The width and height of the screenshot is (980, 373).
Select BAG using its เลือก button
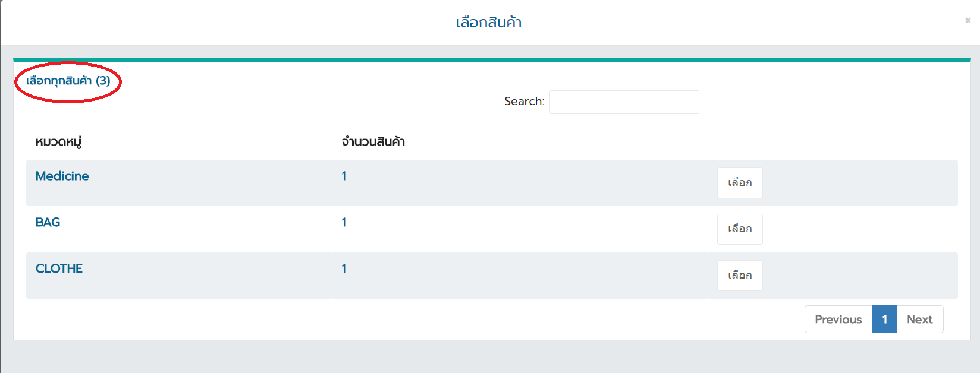pyautogui.click(x=740, y=229)
